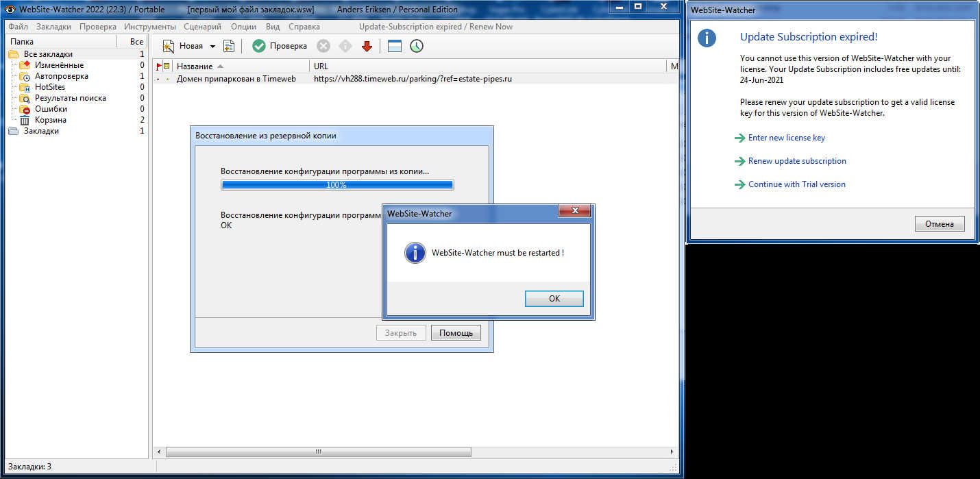Select the Изменённые folder
The width and height of the screenshot is (980, 479).
pyautogui.click(x=59, y=65)
